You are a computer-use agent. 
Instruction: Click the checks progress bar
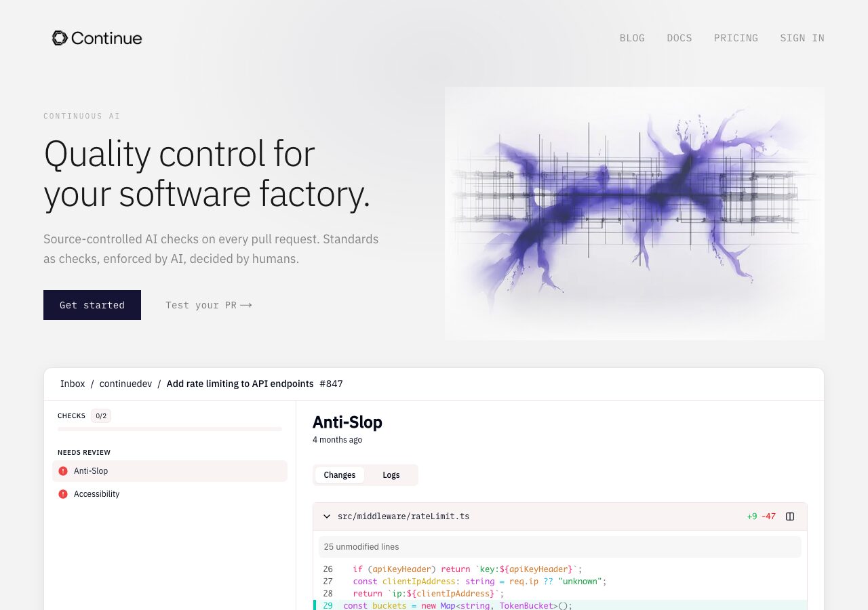[170, 429]
